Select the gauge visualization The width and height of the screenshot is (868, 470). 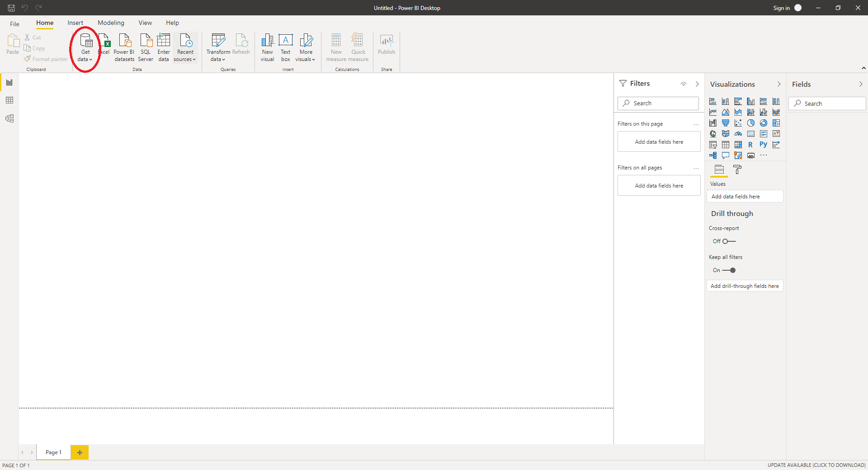[x=738, y=134]
